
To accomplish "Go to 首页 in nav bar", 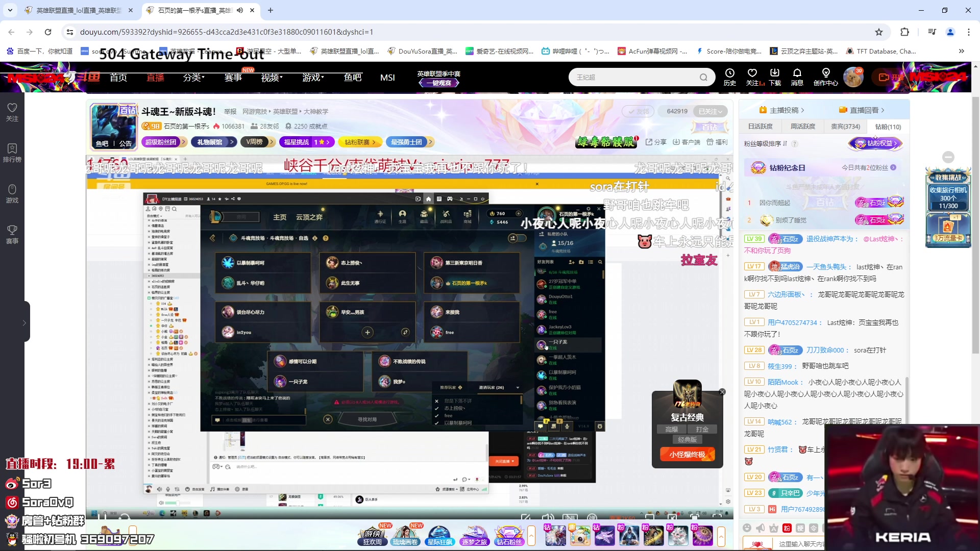I will point(118,78).
